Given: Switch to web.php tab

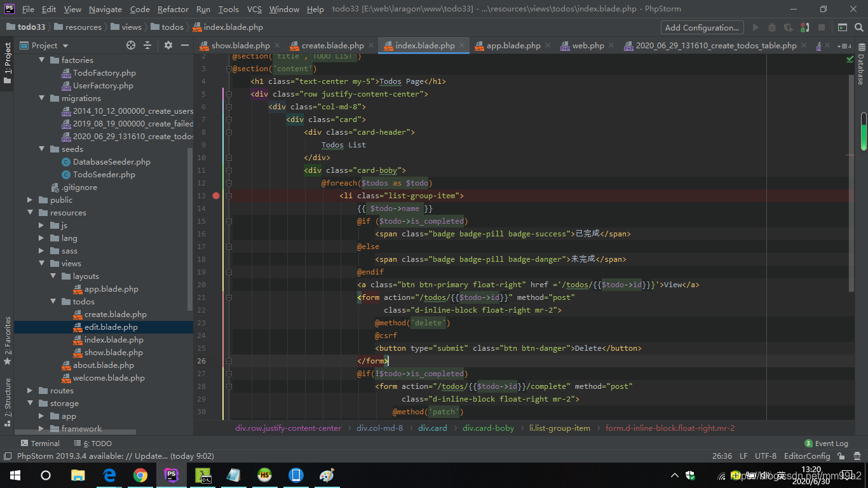Looking at the screenshot, I should (588, 46).
